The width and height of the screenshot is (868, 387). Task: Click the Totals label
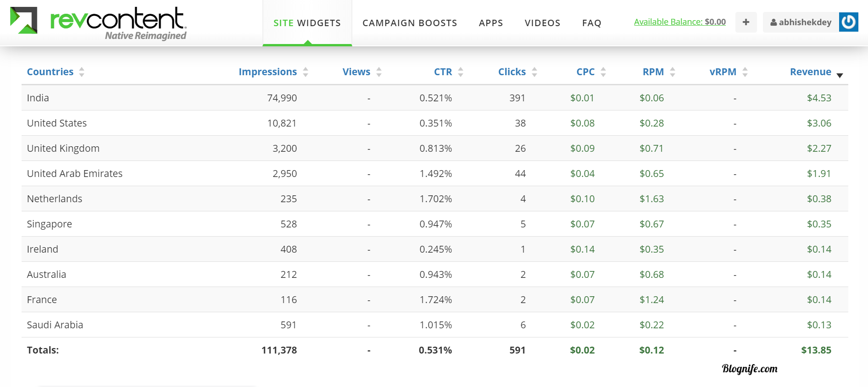tap(43, 350)
